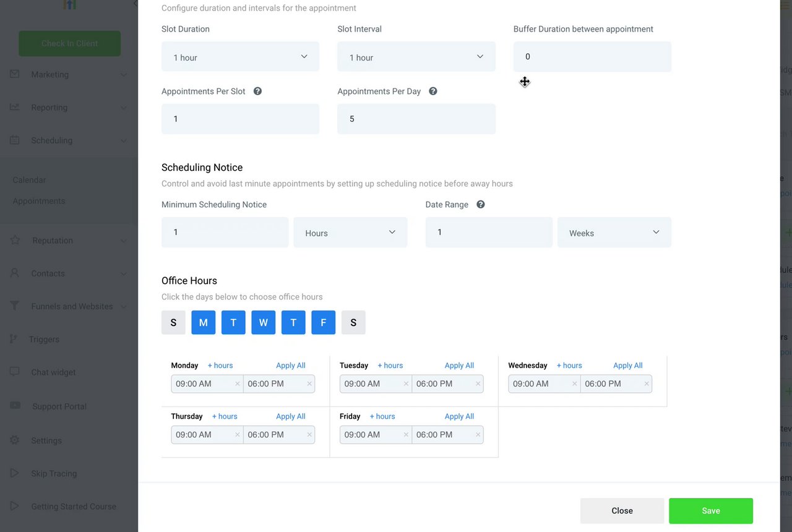Add more hours for Monday

tap(220, 366)
